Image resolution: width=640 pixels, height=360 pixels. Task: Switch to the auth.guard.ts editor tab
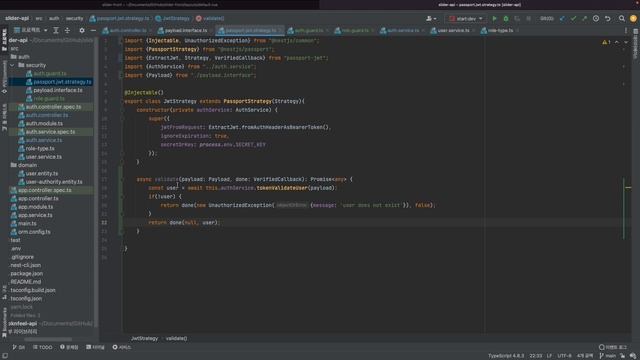(308, 30)
